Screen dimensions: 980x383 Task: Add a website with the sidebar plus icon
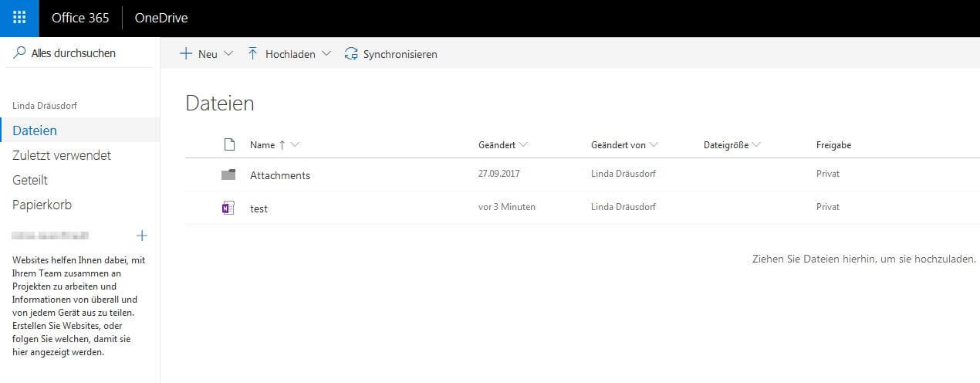(141, 236)
